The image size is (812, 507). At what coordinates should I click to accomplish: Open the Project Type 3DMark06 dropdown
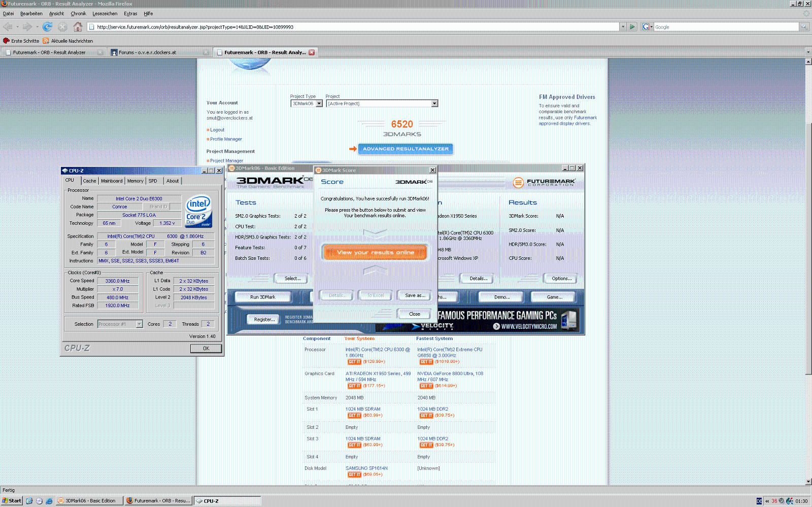[x=307, y=104]
